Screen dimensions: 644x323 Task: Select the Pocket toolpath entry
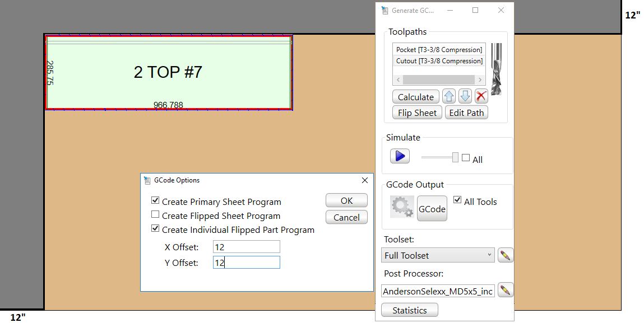439,50
